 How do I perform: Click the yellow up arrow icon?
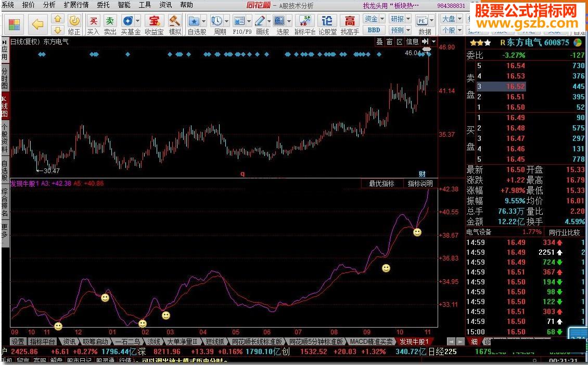57,19
